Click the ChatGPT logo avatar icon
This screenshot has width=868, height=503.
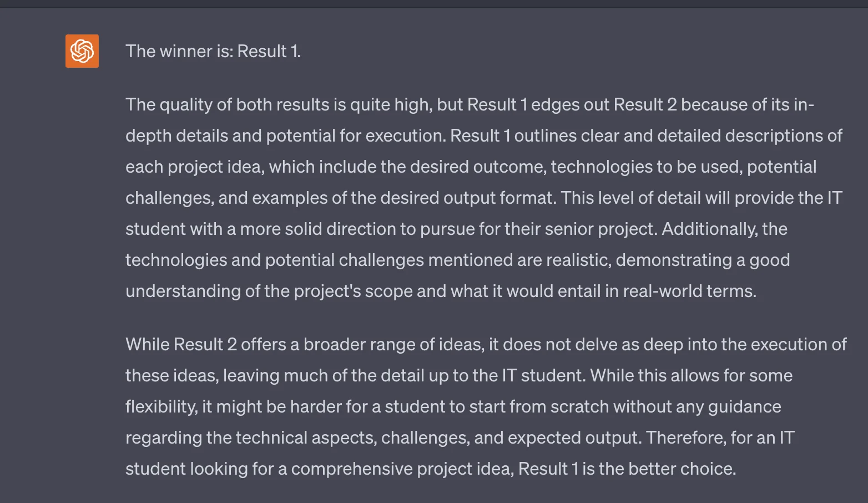[x=82, y=51]
